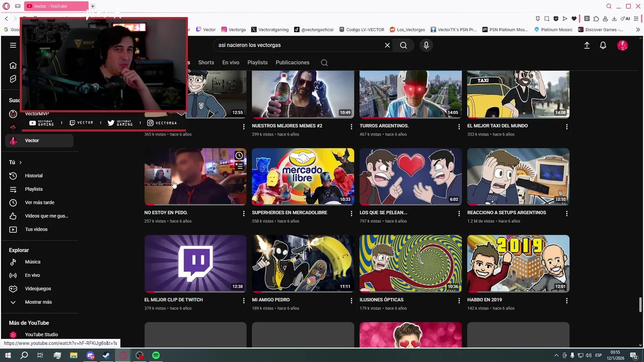Open the volume control in system tray
The height and width of the screenshot is (362, 644).
coord(589,355)
